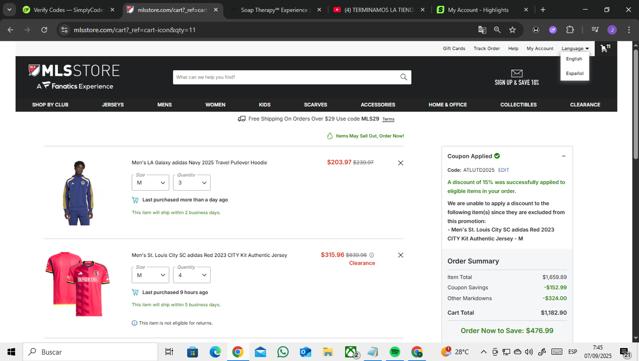Open Women category menu
This screenshot has width=639, height=361.
pos(216,105)
